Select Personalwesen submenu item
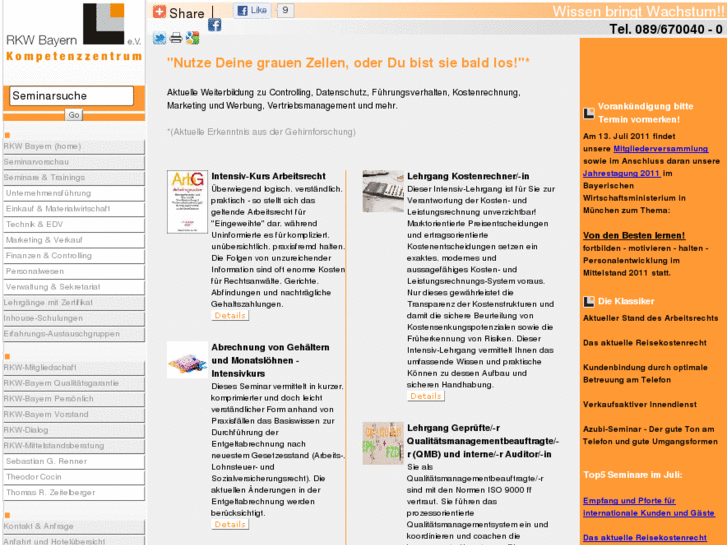 point(74,271)
